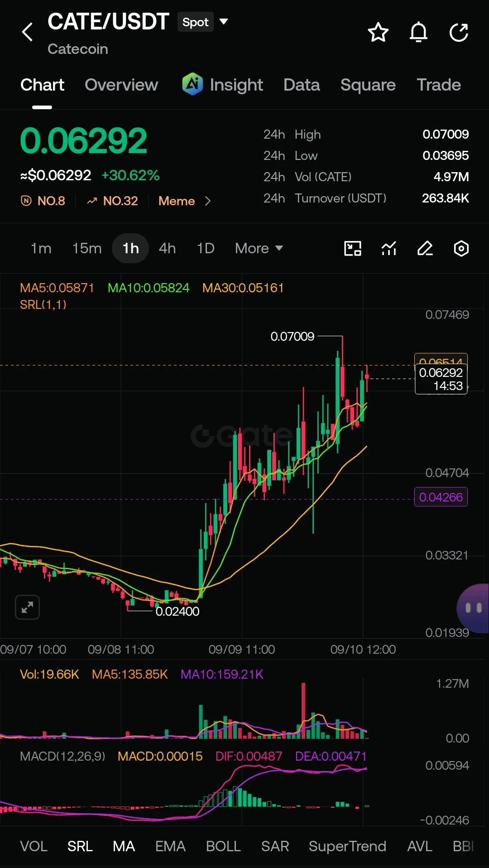Tap the Vol:19.66K volume label

pos(49,674)
